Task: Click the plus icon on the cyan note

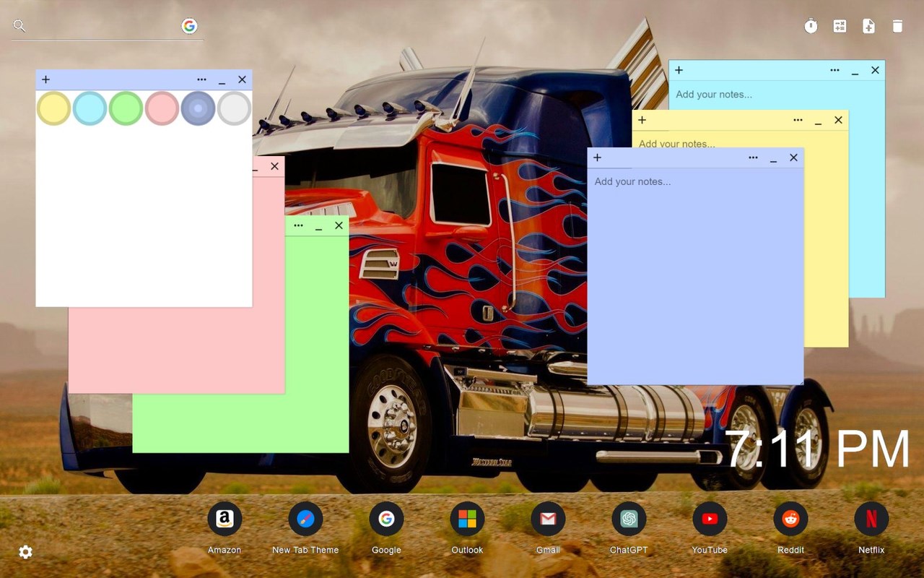Action: tap(679, 70)
